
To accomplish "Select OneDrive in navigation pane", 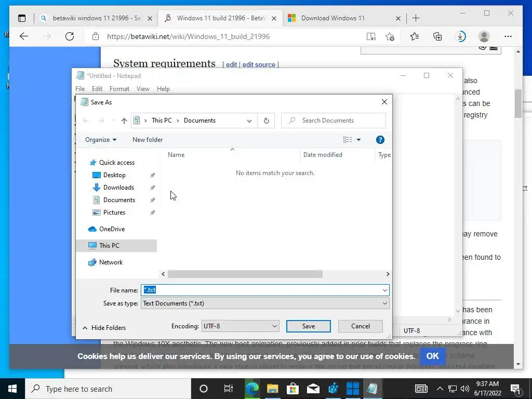I will (112, 229).
